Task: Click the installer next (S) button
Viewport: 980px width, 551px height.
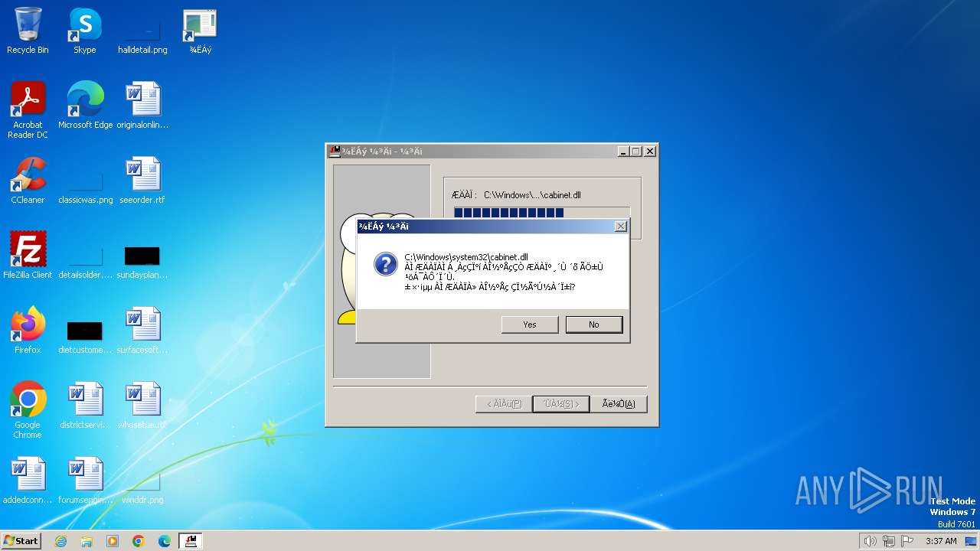Action: click(x=561, y=404)
